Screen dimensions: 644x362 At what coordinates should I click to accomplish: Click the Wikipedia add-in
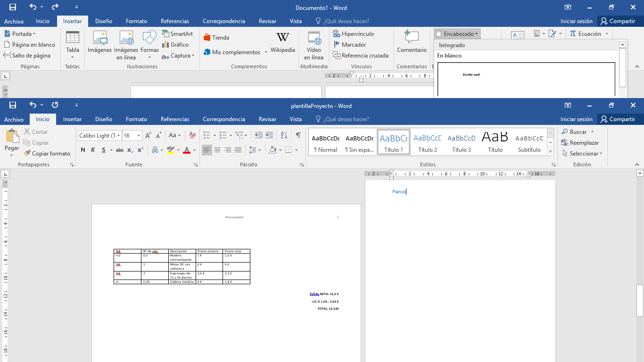[283, 42]
